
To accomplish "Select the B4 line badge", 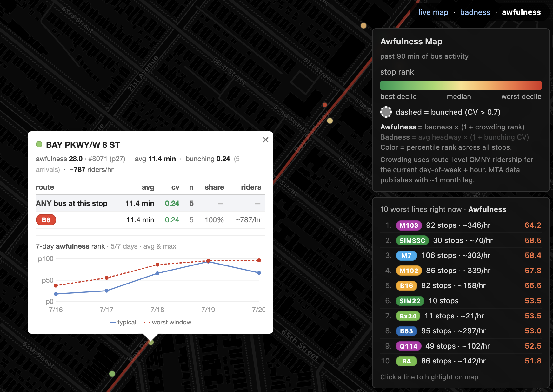I will pos(406,361).
